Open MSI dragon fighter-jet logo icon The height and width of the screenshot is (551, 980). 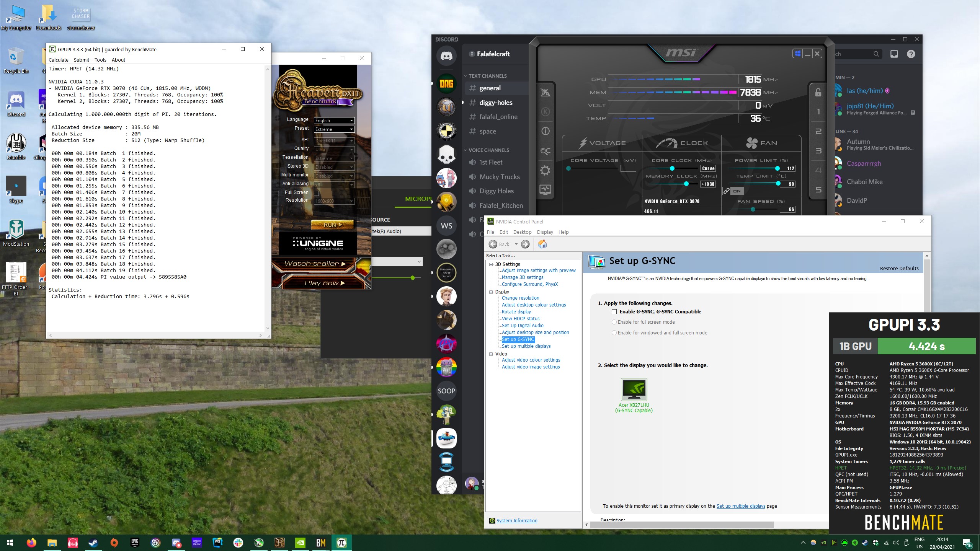545,92
